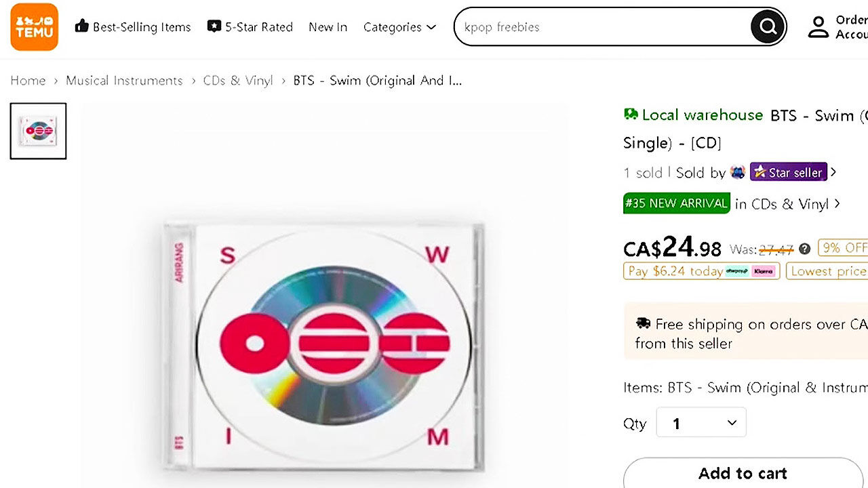The image size is (868, 488).
Task: Open the Qty quantity selector
Action: [701, 423]
